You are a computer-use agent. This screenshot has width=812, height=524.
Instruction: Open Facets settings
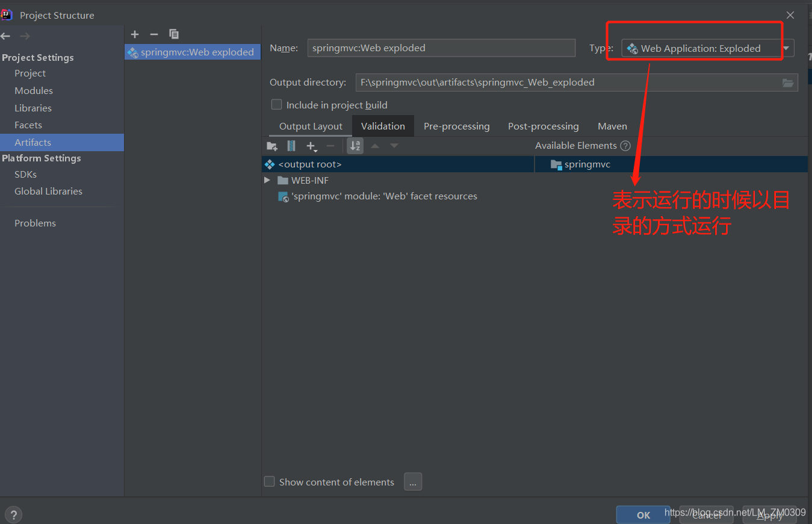[x=28, y=125]
